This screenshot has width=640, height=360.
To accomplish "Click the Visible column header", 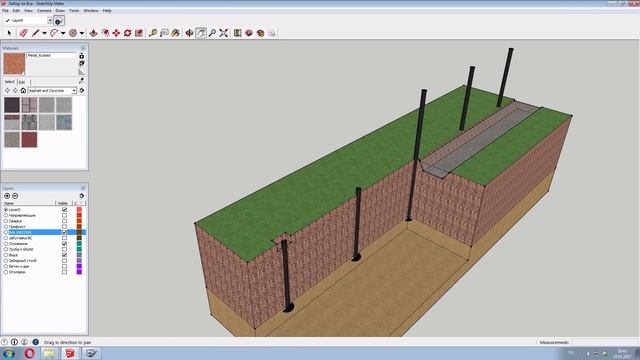I will tap(63, 203).
